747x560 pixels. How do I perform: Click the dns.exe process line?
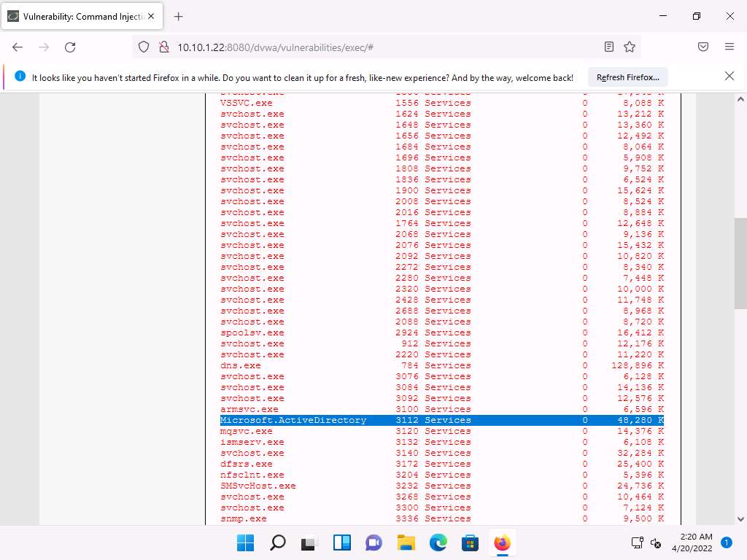click(241, 365)
